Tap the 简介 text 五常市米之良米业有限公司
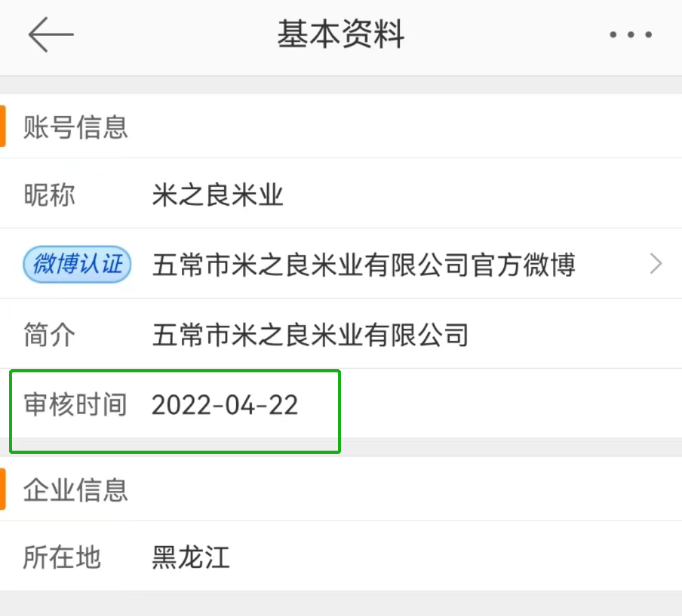Viewport: 682px width, 616px height. pyautogui.click(x=310, y=335)
